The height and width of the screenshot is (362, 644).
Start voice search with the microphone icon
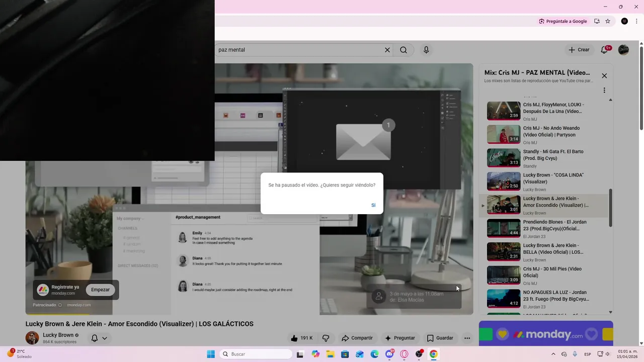click(x=426, y=50)
